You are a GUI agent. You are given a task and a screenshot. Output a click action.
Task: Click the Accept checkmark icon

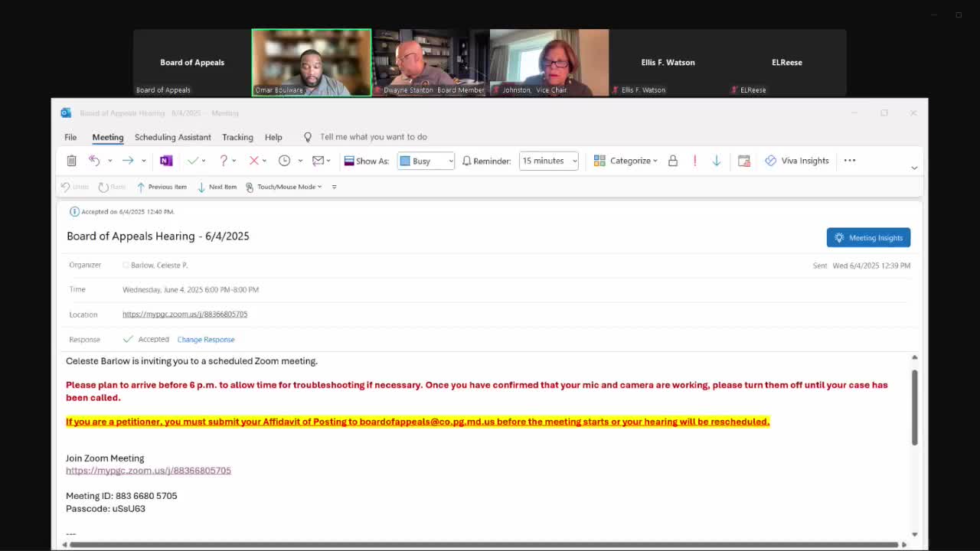tap(193, 161)
